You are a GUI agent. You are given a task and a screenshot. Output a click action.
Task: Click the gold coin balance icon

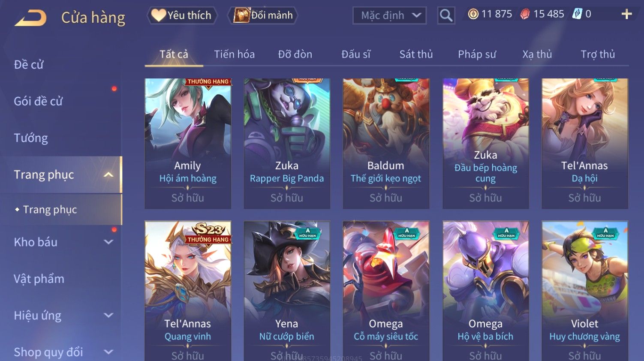click(473, 14)
